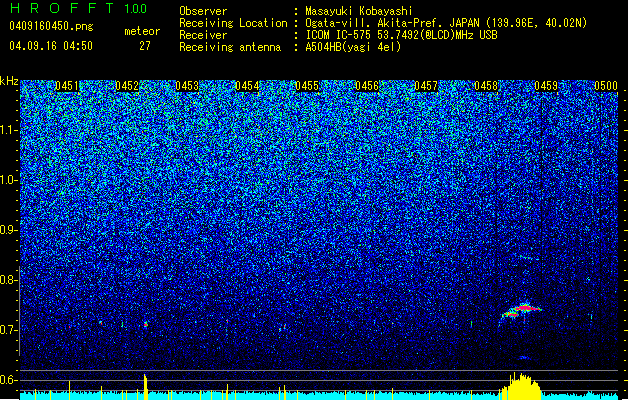Click the 0454 time marker

point(247,86)
